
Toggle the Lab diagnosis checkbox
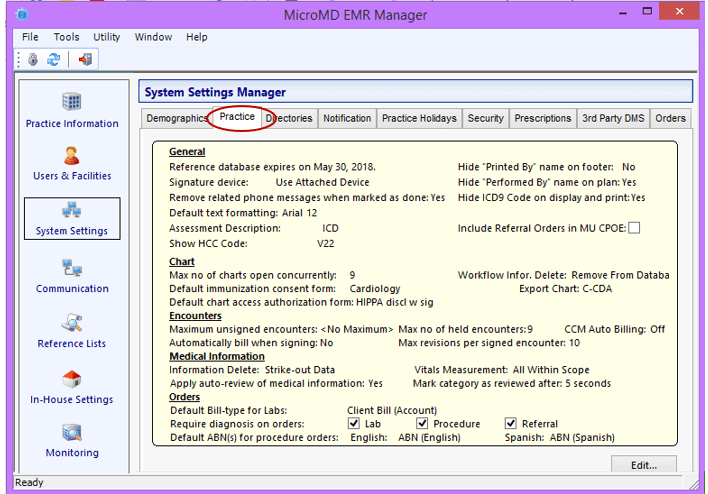point(354,423)
